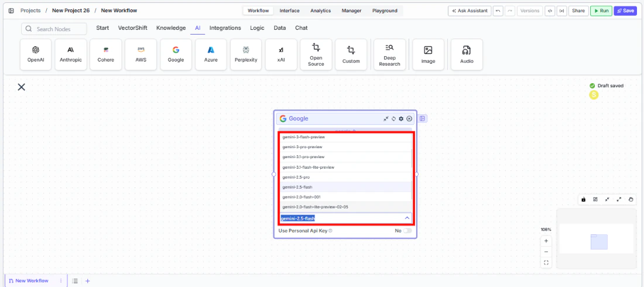Image resolution: width=644 pixels, height=287 pixels.
Task: Switch to the Interface tab
Action: pos(290,11)
